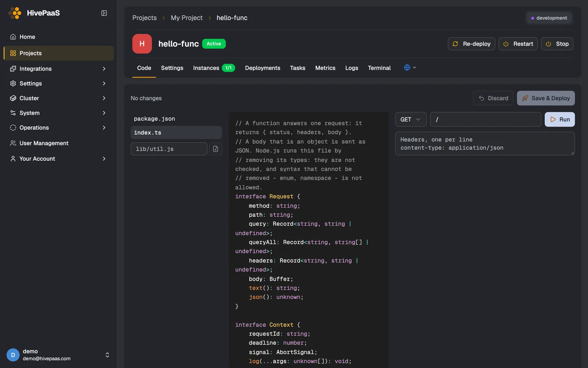The image size is (588, 368).
Task: Click the 'interface Context {' code line
Action: coord(268,325)
